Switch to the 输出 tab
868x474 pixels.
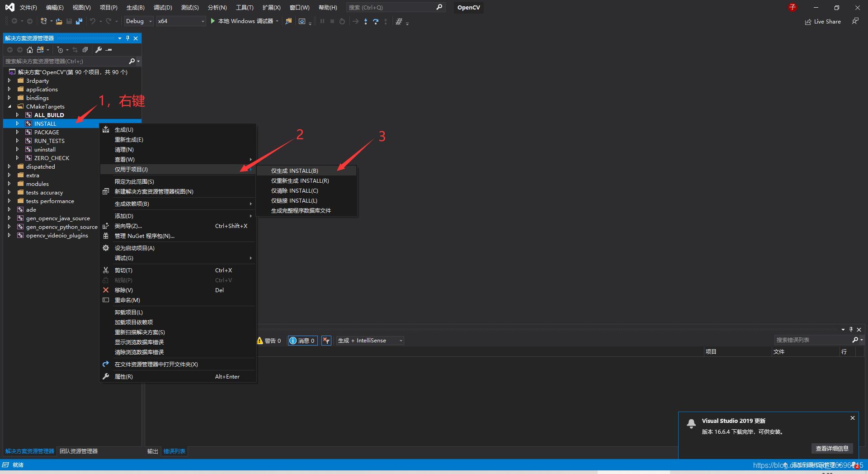pos(153,451)
